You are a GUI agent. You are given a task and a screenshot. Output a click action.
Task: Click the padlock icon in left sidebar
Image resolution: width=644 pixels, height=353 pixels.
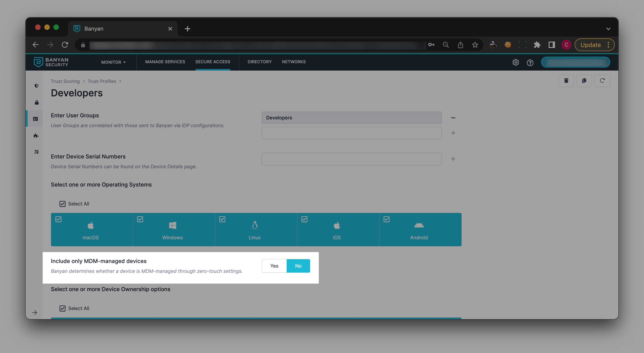[x=37, y=102]
